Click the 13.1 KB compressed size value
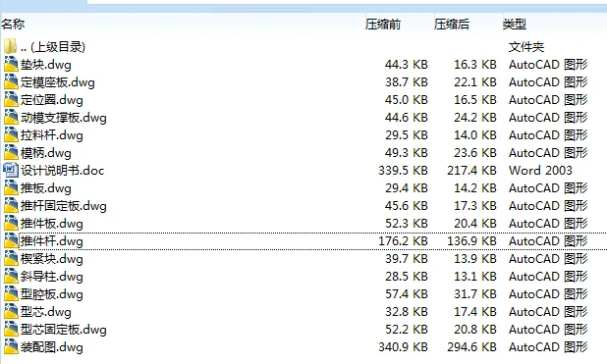Screen dimensions: 607x364 475,277
